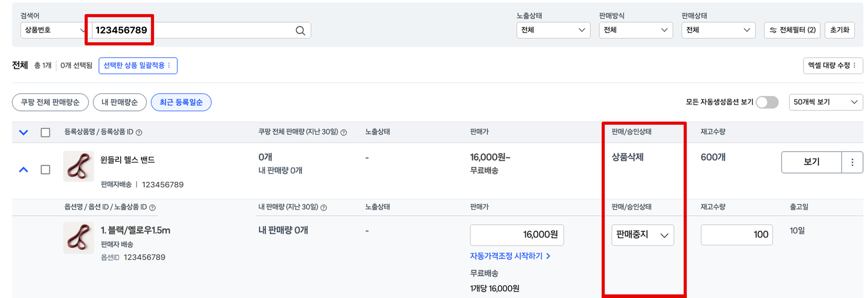
Task: Open the 노출상태 dropdown
Action: coord(553,30)
